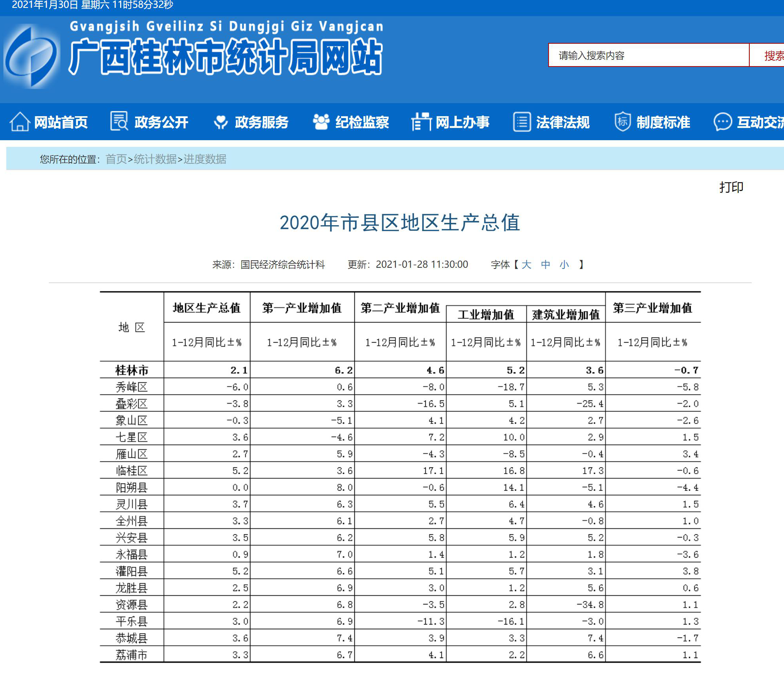Image resolution: width=784 pixels, height=682 pixels.
Task: Open the 政务公开 menu item
Action: [x=161, y=122]
